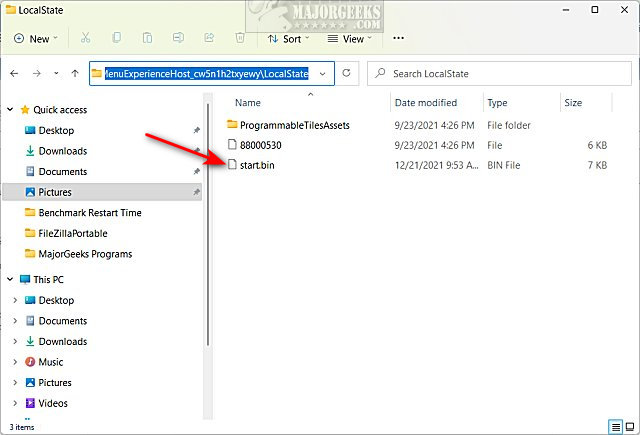
Task: Click the pin icon next to Pictures
Action: click(x=196, y=192)
